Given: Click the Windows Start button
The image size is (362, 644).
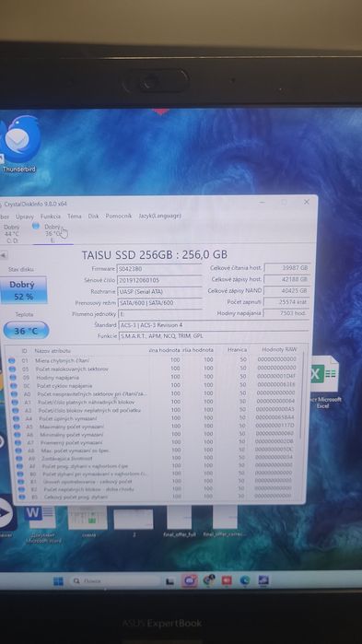Looking at the screenshot, I should (x=58, y=580).
